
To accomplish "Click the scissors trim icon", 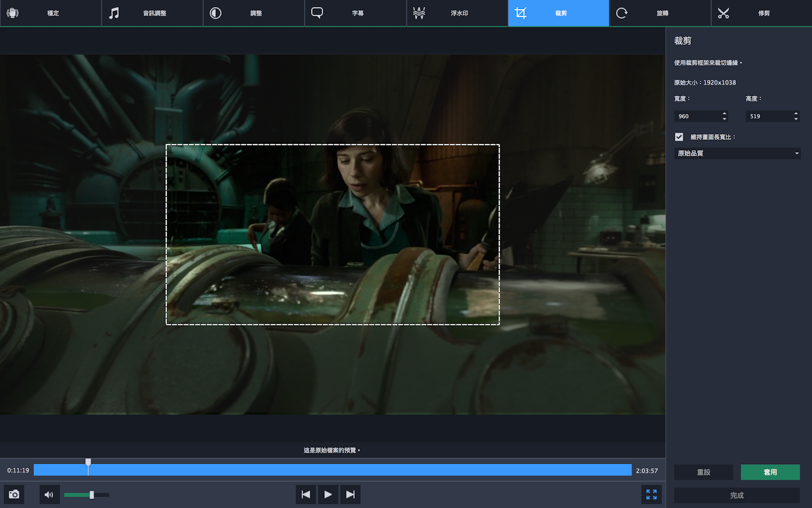I will tap(723, 13).
